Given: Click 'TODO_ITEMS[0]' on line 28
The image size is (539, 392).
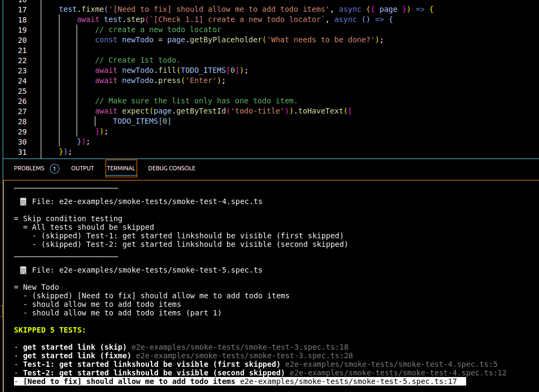Looking at the screenshot, I should click(x=142, y=121).
